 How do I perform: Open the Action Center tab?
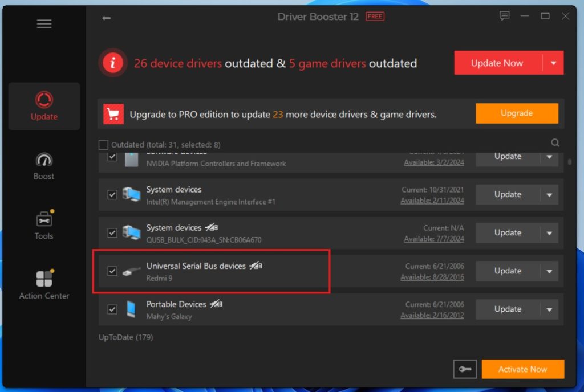[44, 284]
